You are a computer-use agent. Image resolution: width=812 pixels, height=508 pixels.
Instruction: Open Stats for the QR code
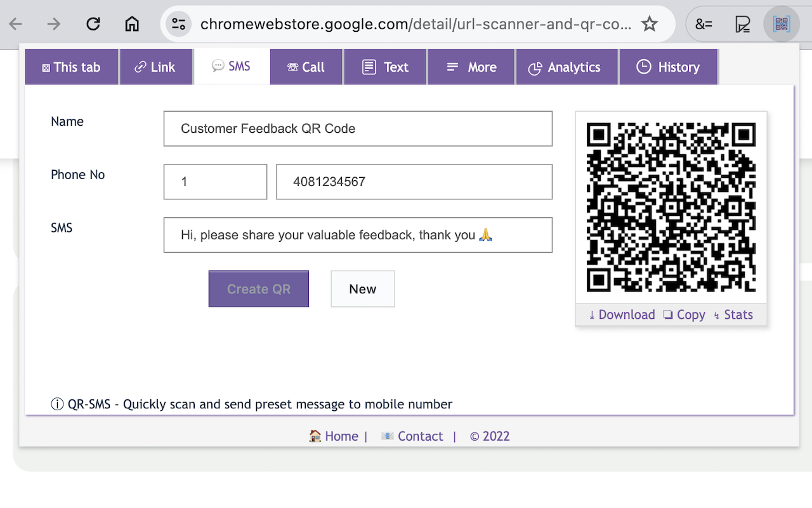[x=733, y=315]
